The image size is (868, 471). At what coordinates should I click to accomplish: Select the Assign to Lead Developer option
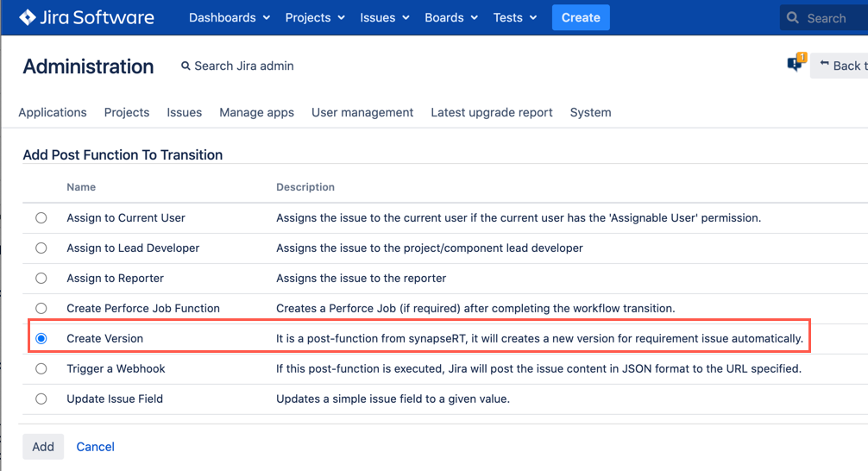(x=41, y=248)
